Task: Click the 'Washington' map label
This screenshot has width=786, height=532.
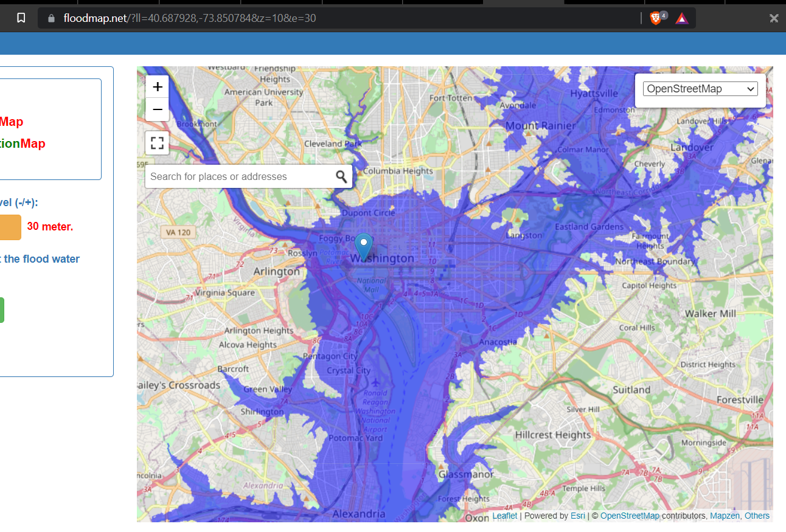Action: coord(382,258)
